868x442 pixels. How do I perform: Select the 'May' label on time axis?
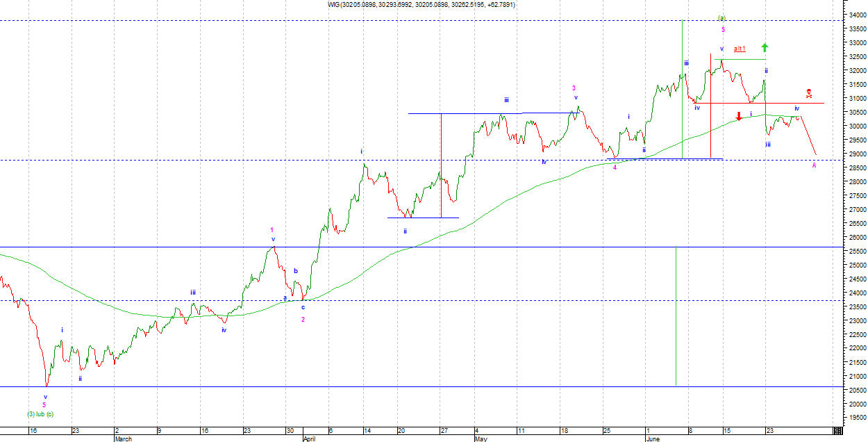point(481,439)
